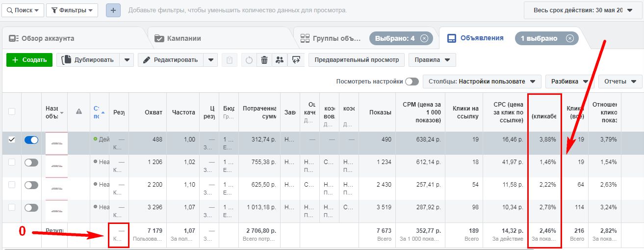Open the arrow next to 'Дублировать'
The image size is (644, 250).
(127, 60)
